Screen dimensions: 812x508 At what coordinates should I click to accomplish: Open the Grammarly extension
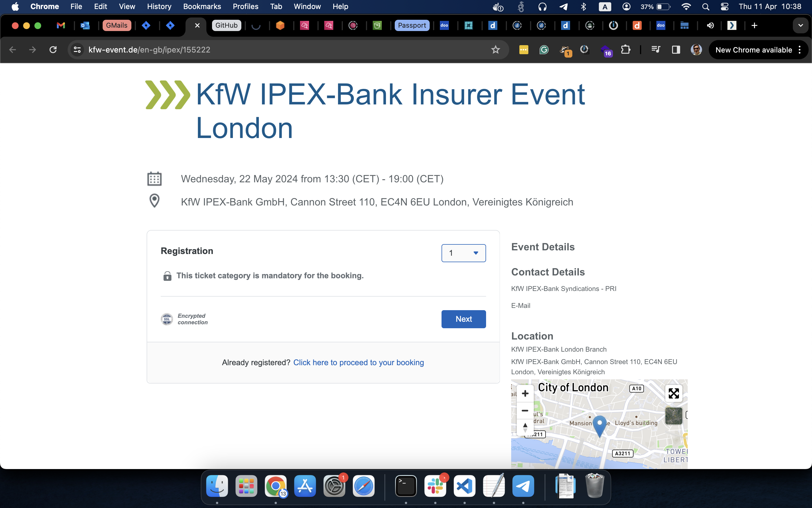click(544, 50)
